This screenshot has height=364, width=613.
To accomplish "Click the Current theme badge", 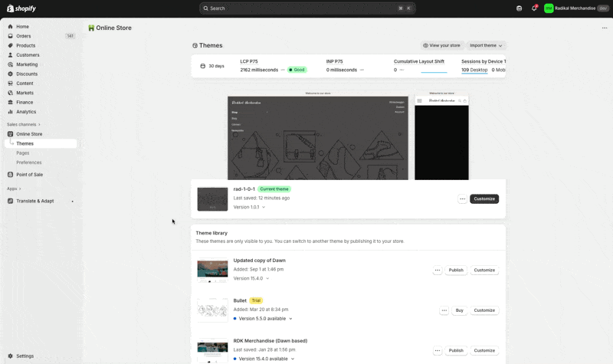I will [274, 189].
